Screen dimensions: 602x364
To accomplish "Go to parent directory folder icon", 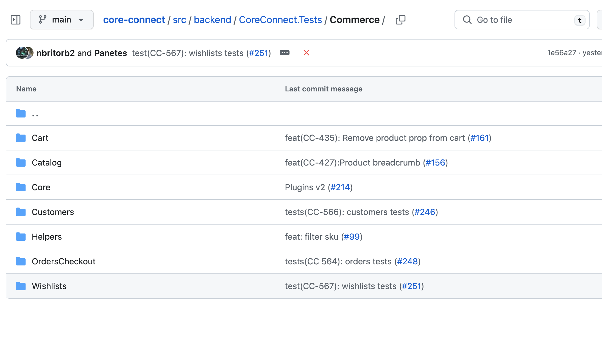I will [21, 113].
